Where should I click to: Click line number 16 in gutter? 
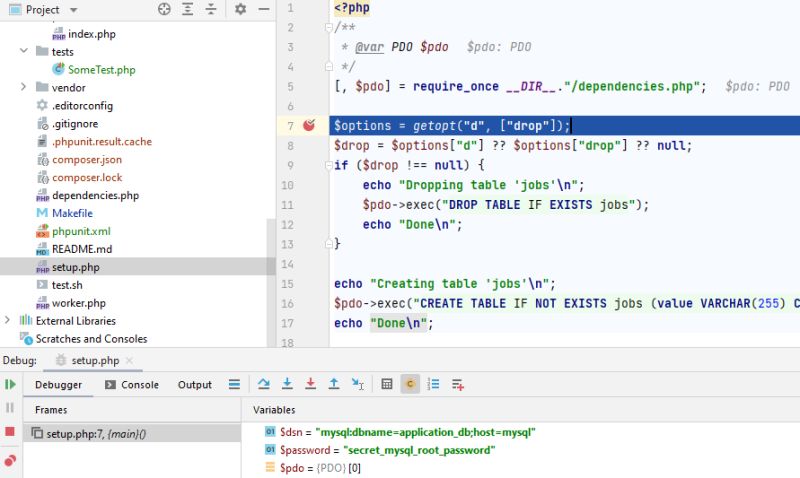pos(287,304)
